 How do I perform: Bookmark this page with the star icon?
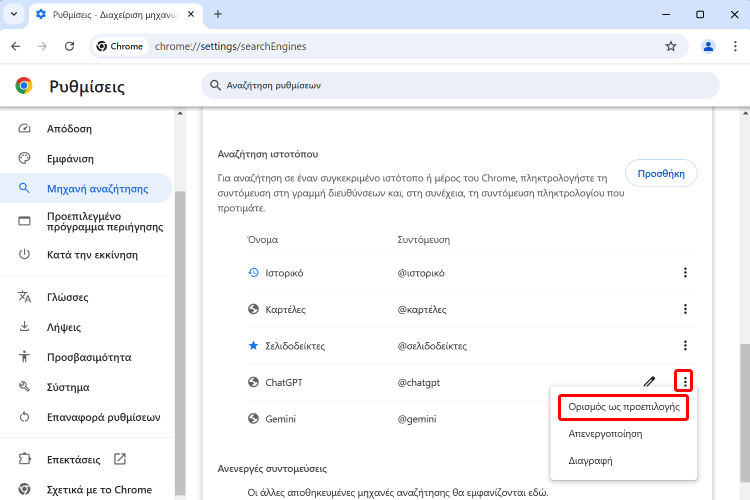click(x=671, y=46)
